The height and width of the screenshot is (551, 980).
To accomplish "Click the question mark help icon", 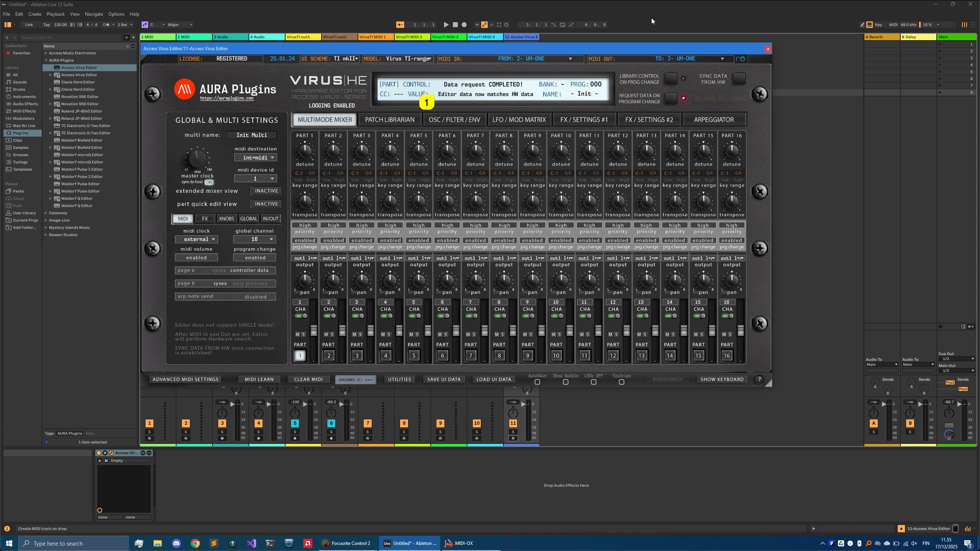I will pyautogui.click(x=759, y=379).
